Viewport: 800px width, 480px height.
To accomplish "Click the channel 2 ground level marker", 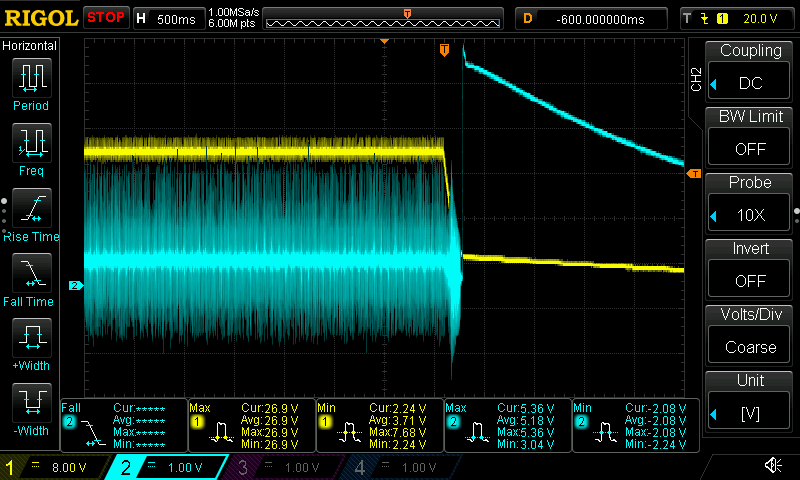I will (76, 286).
